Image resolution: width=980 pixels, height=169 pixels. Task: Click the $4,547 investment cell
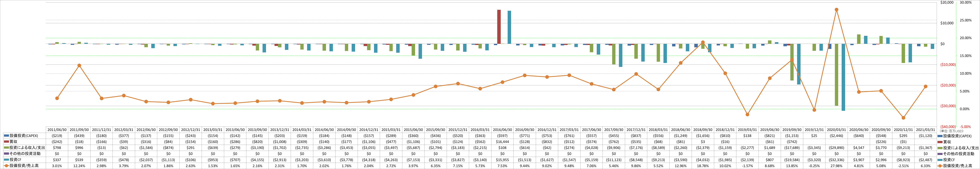[859, 148]
